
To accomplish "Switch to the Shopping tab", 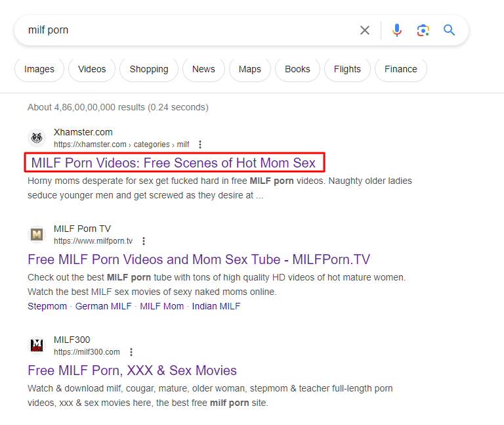I will [149, 69].
